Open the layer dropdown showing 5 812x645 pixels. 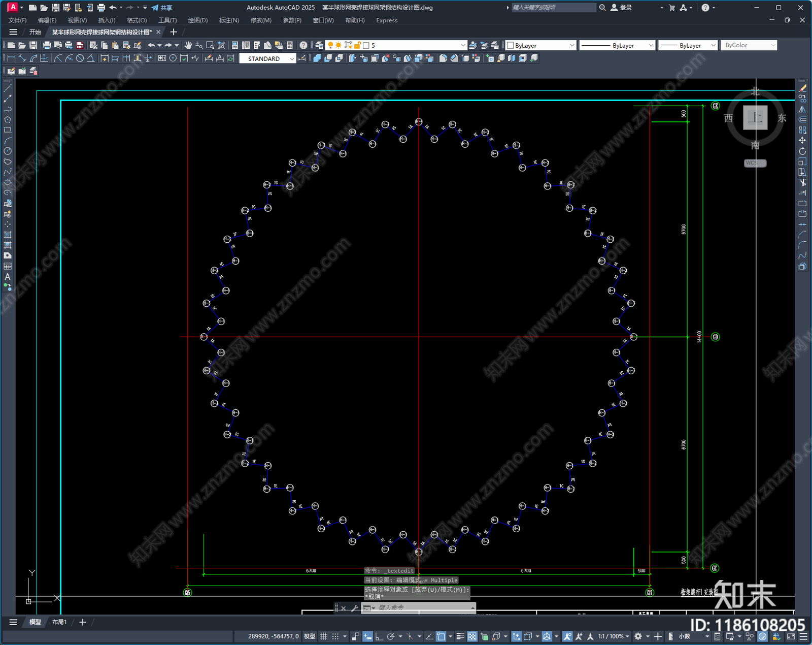pyautogui.click(x=396, y=45)
